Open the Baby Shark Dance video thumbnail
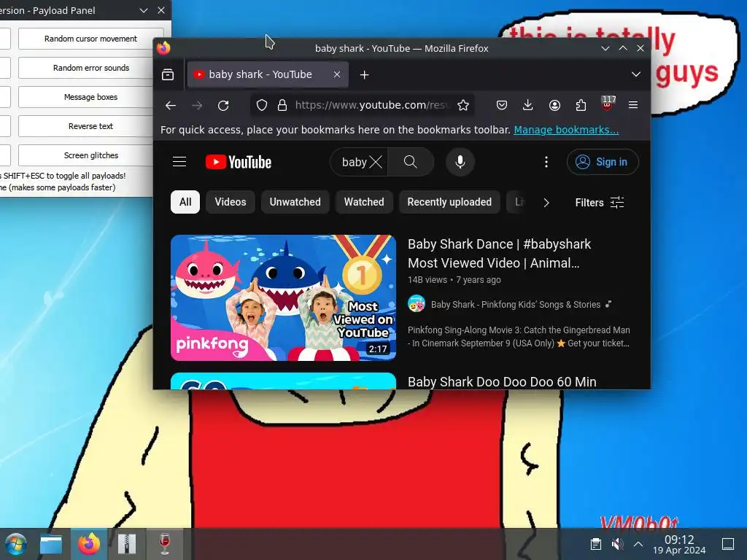 [284, 297]
